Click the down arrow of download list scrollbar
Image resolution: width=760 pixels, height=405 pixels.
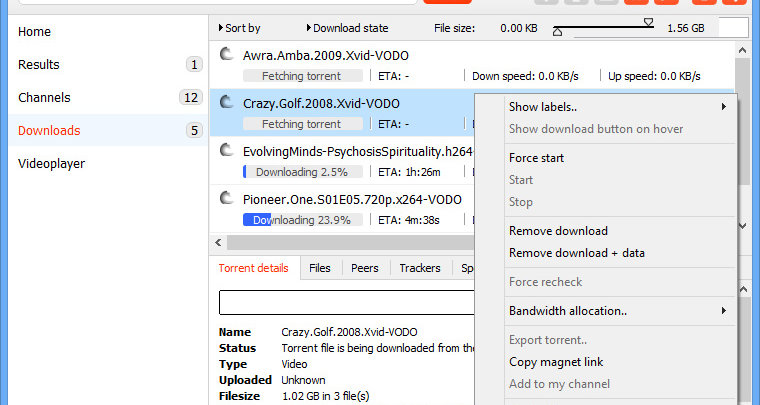tap(742, 226)
